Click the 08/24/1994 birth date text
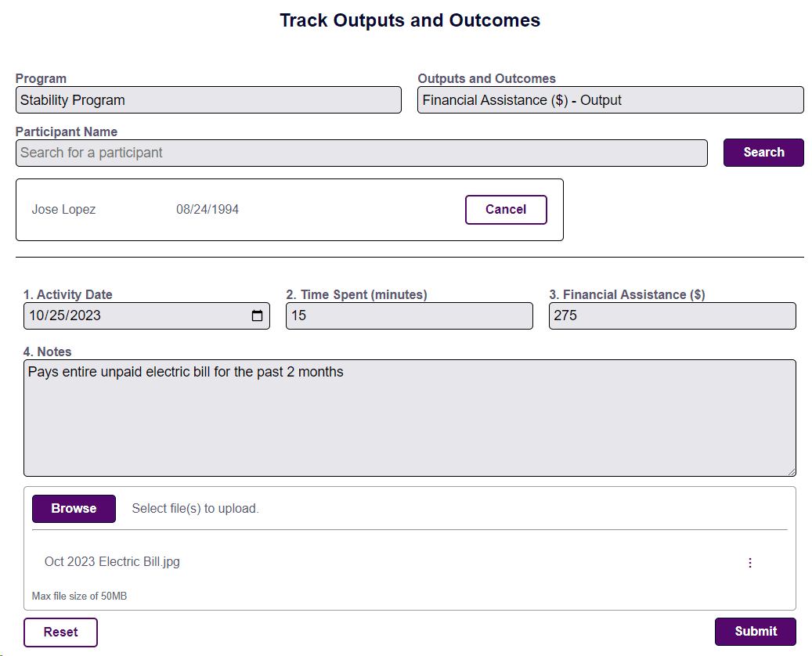812x656 pixels. click(x=208, y=210)
